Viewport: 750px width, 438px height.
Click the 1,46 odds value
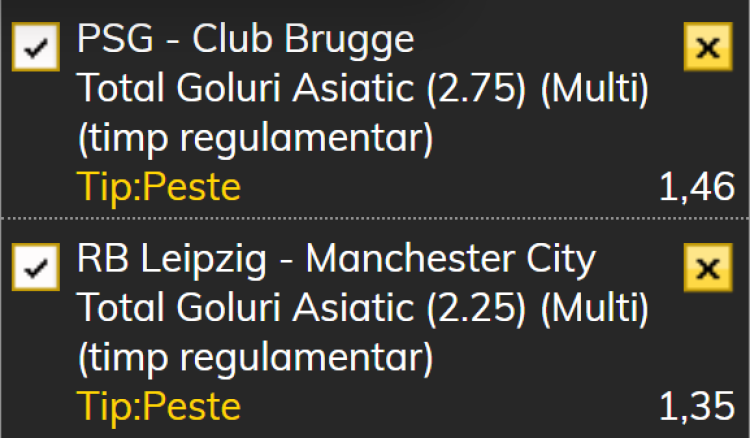click(x=696, y=187)
